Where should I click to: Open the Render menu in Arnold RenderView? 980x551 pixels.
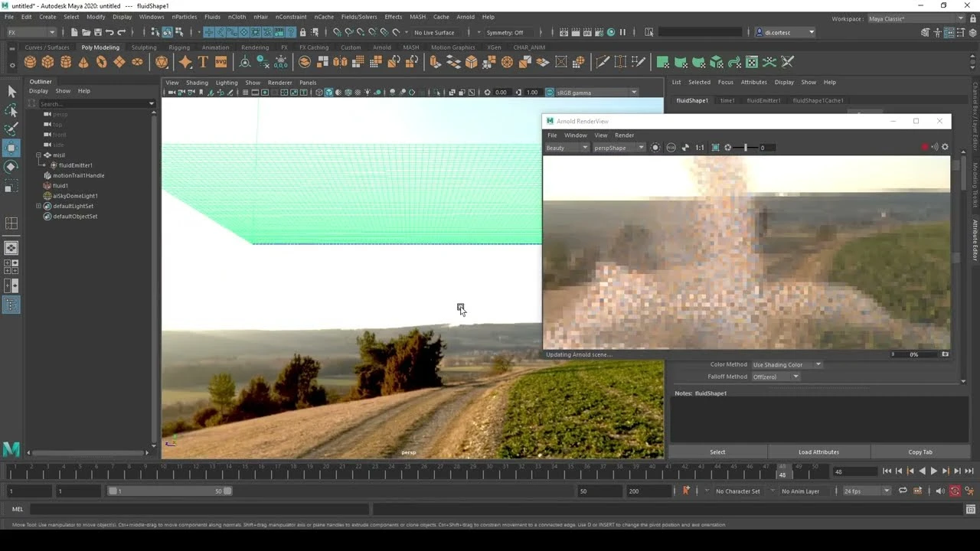tap(624, 135)
